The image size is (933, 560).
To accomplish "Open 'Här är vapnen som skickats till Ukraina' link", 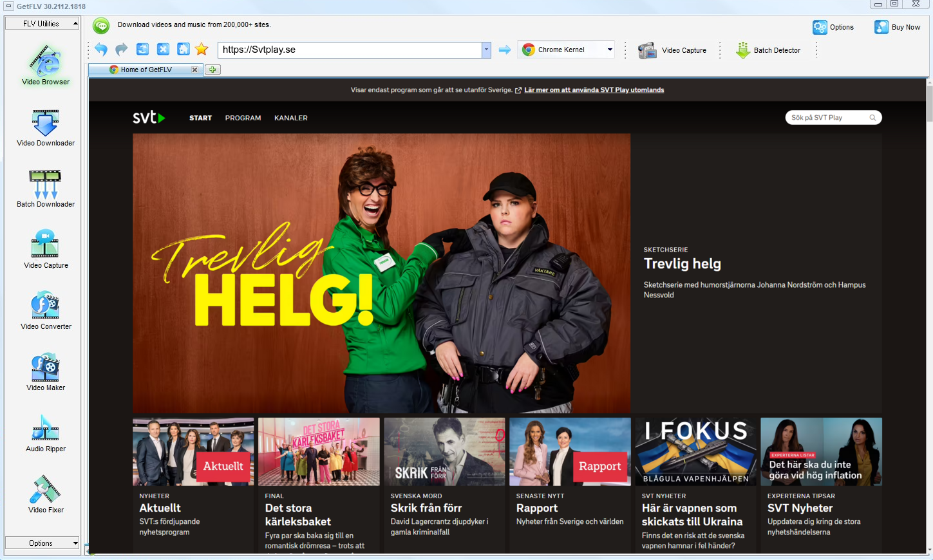I will click(692, 515).
